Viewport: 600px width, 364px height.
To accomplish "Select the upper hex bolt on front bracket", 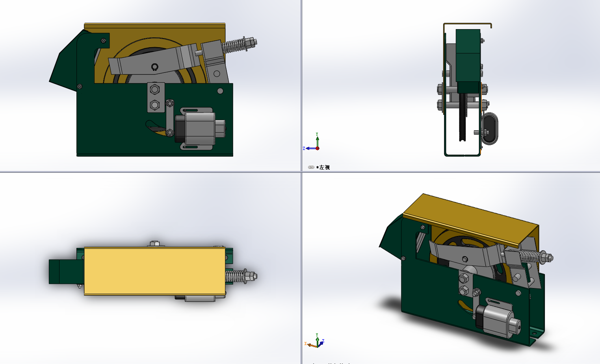I will click(155, 90).
